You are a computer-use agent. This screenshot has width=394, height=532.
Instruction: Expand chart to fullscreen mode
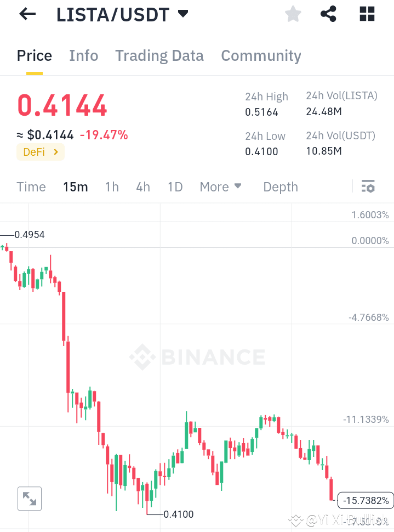(29, 499)
